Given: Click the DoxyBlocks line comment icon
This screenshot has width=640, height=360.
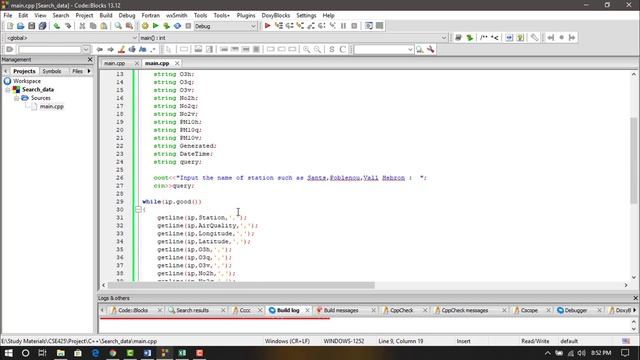Looking at the screenshot, I should coord(495,38).
